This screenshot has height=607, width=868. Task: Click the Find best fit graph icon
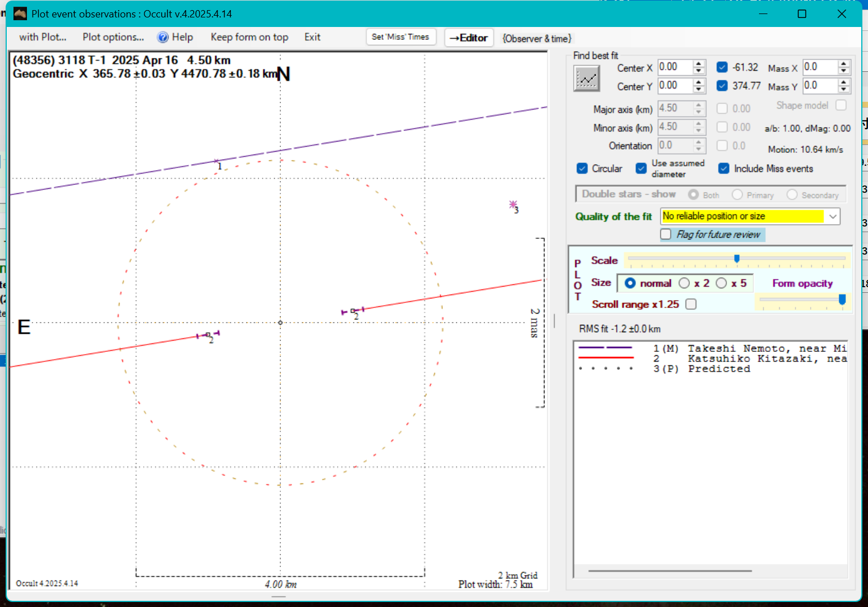pos(587,78)
